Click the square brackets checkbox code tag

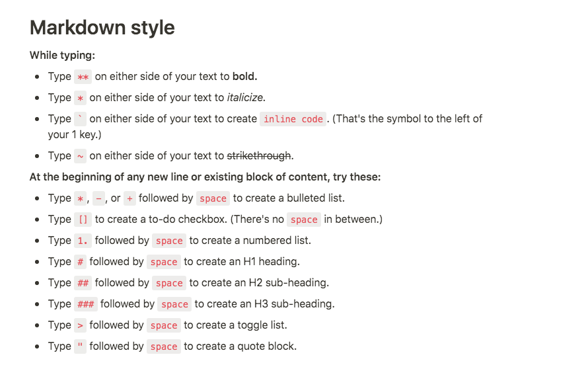pyautogui.click(x=83, y=220)
